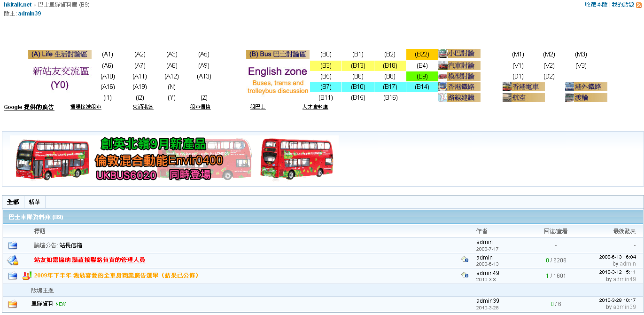Screen dimensions: 644x315
Task: Click the 人才資料庫 ad link
Action: point(315,107)
